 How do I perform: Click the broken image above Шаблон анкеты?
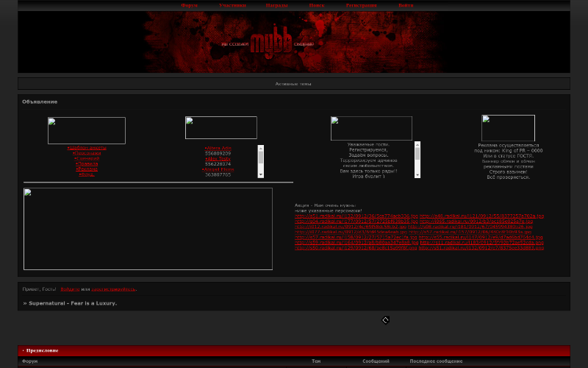86,130
